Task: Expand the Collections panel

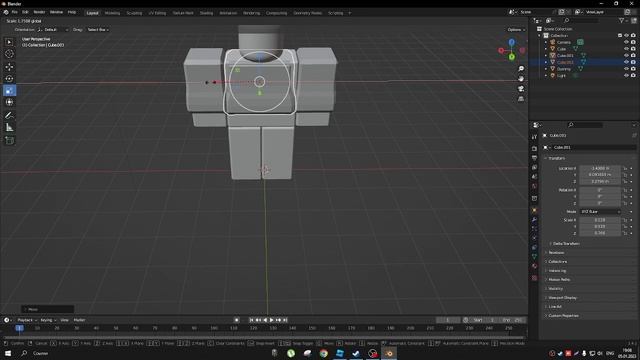Action: [558, 262]
